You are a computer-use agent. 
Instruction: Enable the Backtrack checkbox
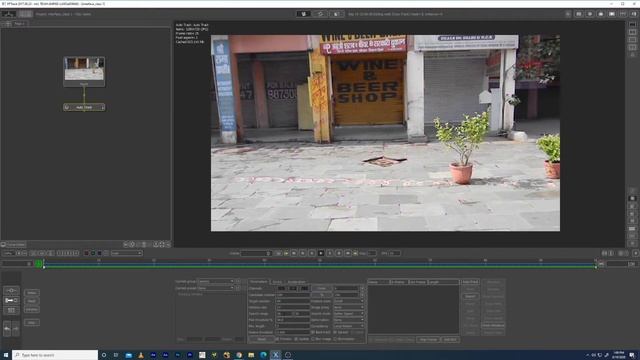(x=313, y=332)
